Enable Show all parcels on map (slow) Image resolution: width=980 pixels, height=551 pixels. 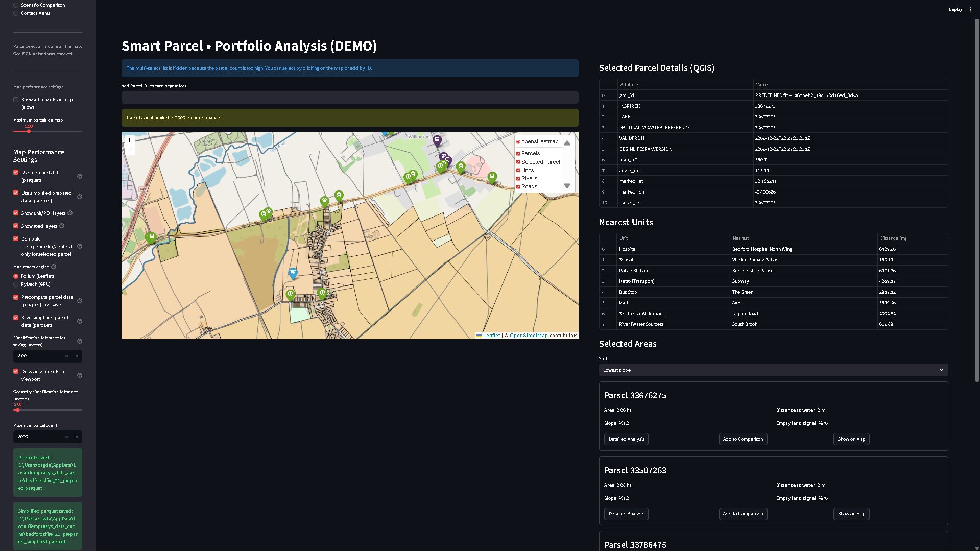point(16,100)
